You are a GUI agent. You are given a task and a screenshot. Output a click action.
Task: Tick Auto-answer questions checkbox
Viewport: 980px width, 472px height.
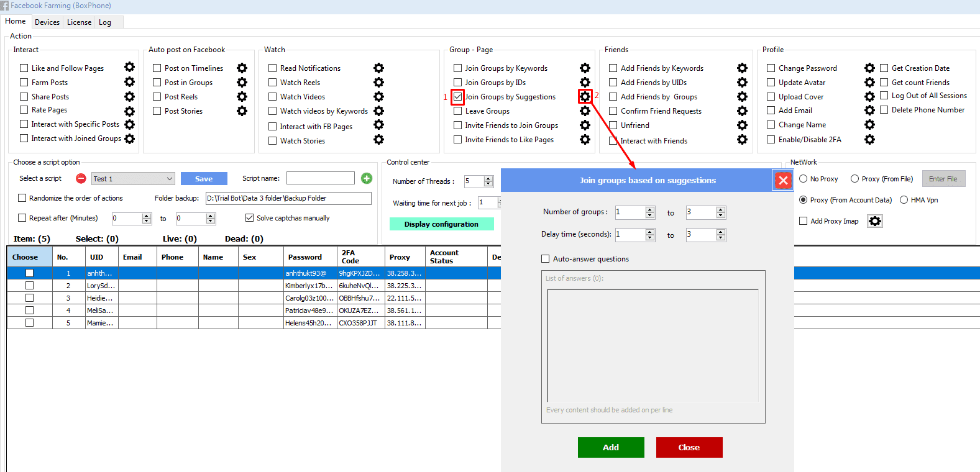546,259
